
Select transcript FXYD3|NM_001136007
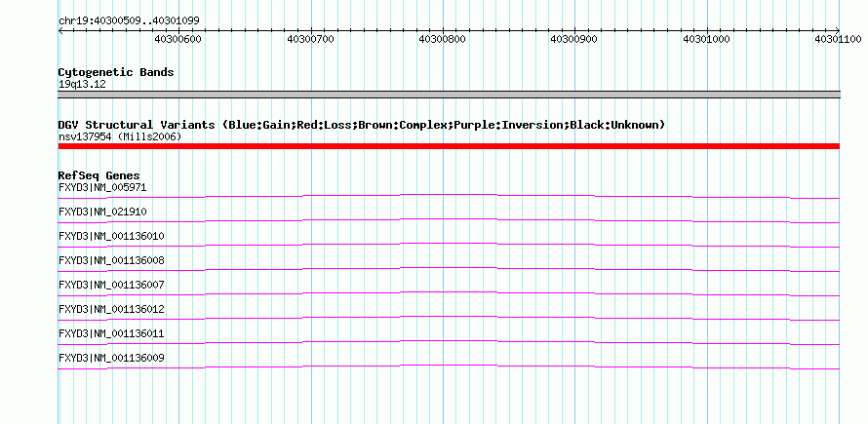pos(111,285)
